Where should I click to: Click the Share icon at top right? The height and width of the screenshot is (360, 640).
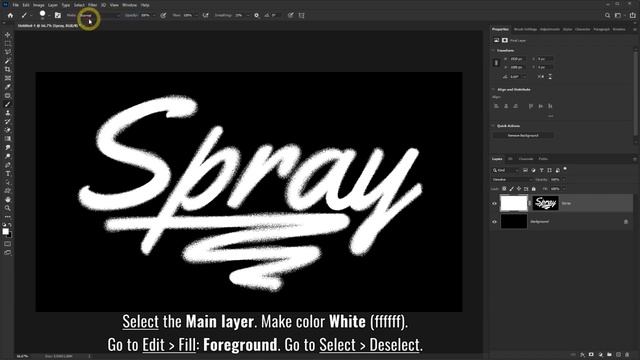633,15
